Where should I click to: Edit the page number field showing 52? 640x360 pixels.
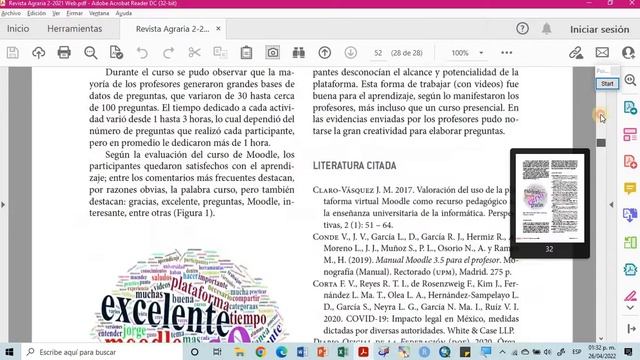point(378,53)
